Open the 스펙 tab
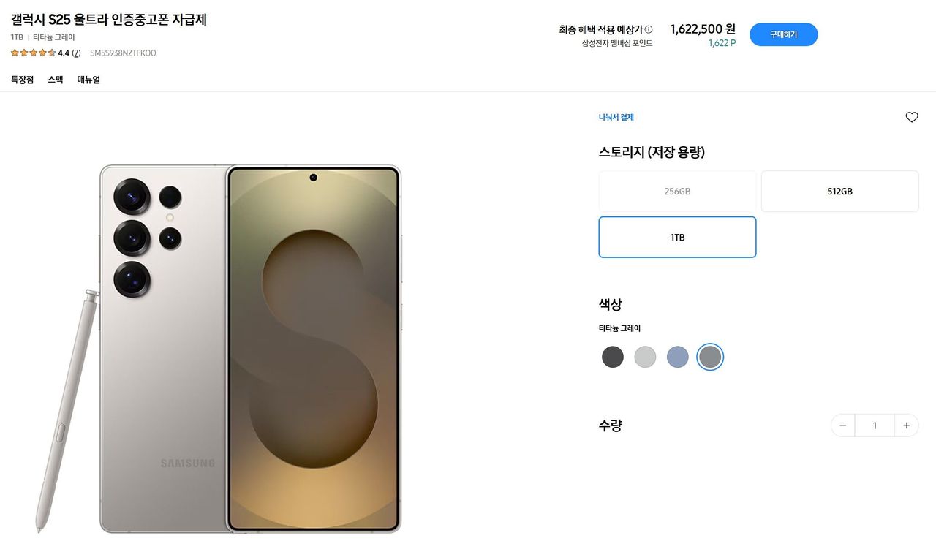936x560 pixels. (56, 80)
